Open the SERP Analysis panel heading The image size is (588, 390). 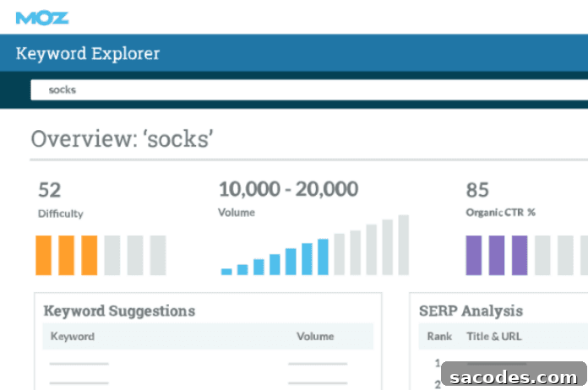(x=471, y=311)
